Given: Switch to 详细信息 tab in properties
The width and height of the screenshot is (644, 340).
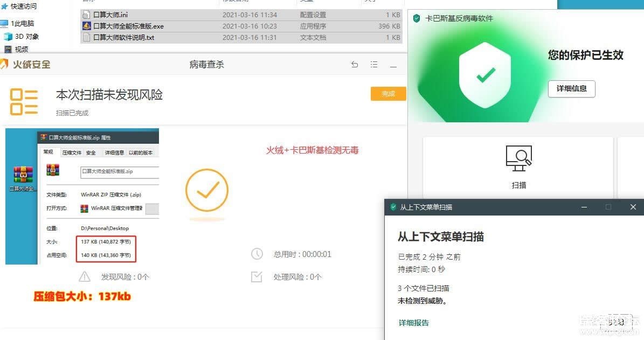Looking at the screenshot, I should coord(114,152).
